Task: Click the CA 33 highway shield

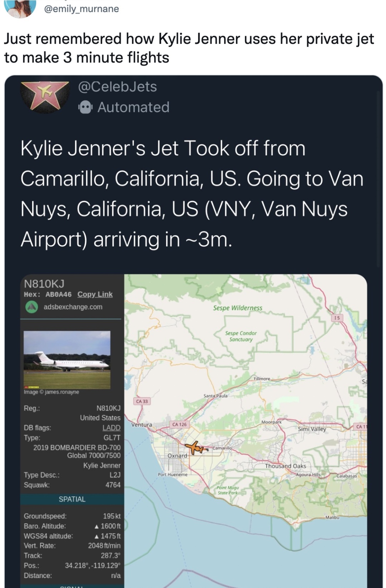Action: (142, 402)
